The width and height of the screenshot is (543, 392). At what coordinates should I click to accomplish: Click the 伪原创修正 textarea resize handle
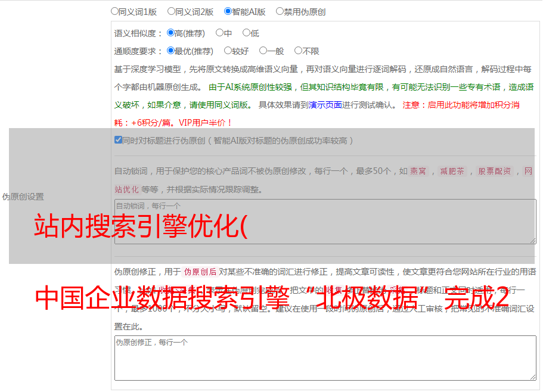[x=533, y=377]
